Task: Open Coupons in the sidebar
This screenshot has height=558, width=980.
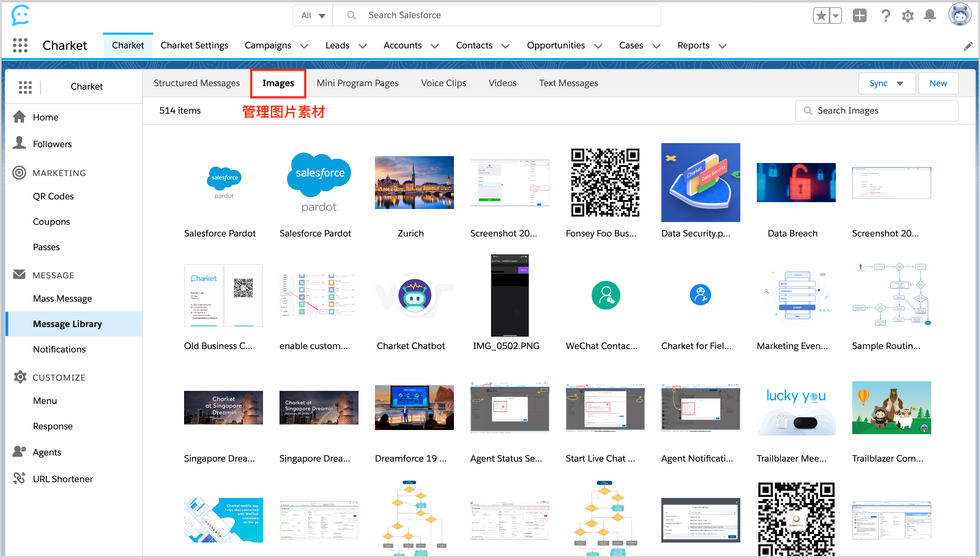Action: 52,221
